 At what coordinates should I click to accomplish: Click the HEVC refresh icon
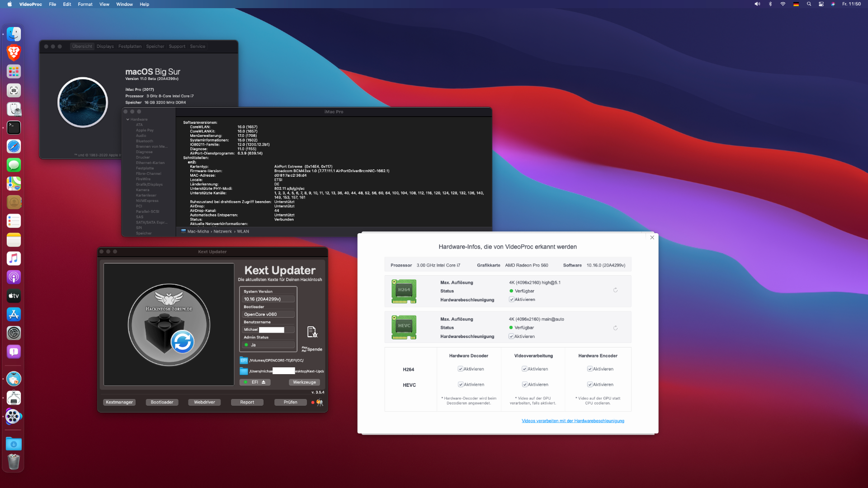point(615,328)
